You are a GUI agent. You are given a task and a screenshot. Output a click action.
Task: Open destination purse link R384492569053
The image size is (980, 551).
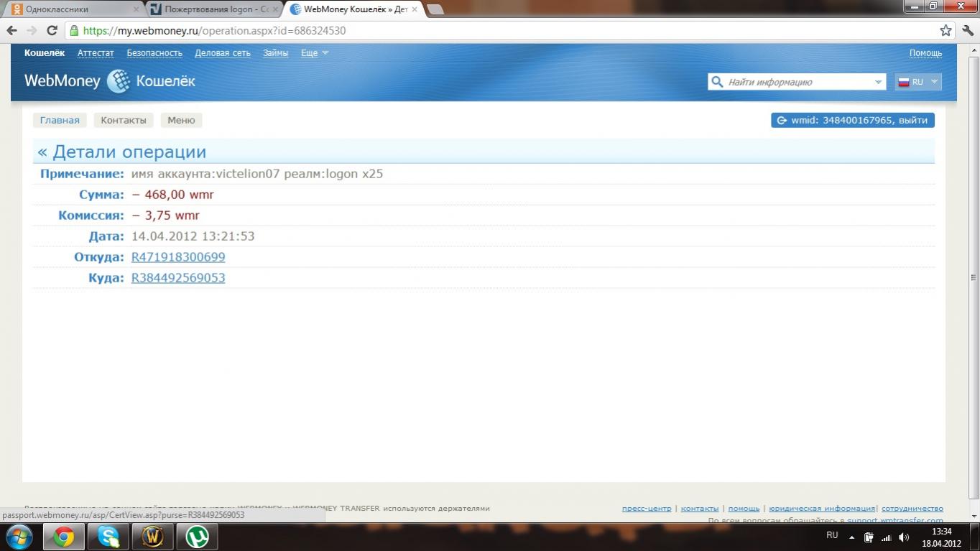click(x=178, y=278)
